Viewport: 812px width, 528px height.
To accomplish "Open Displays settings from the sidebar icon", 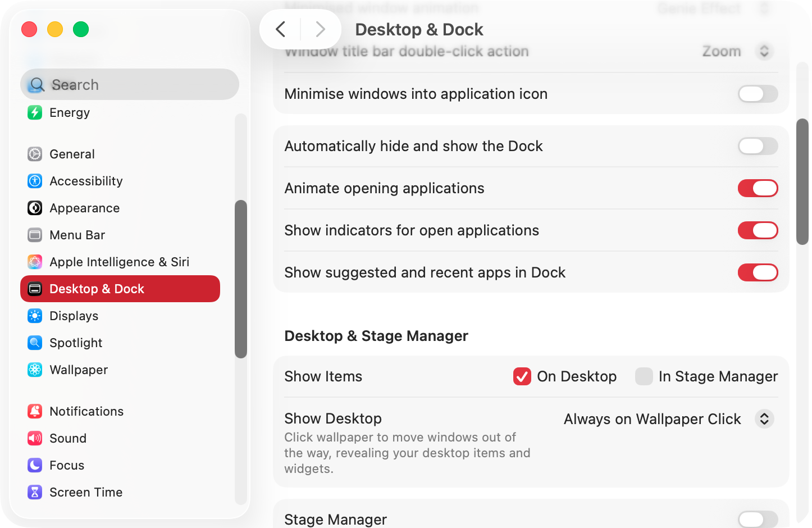I will (x=35, y=316).
